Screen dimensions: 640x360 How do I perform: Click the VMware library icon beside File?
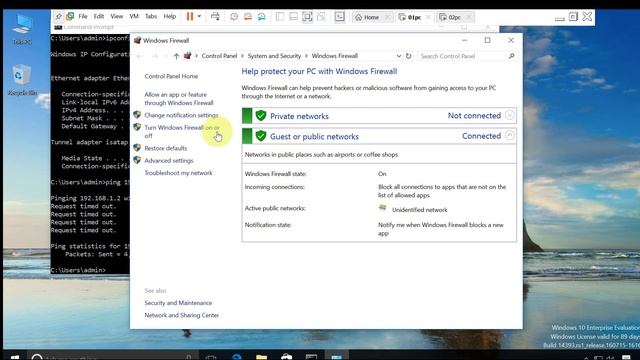tap(70, 16)
